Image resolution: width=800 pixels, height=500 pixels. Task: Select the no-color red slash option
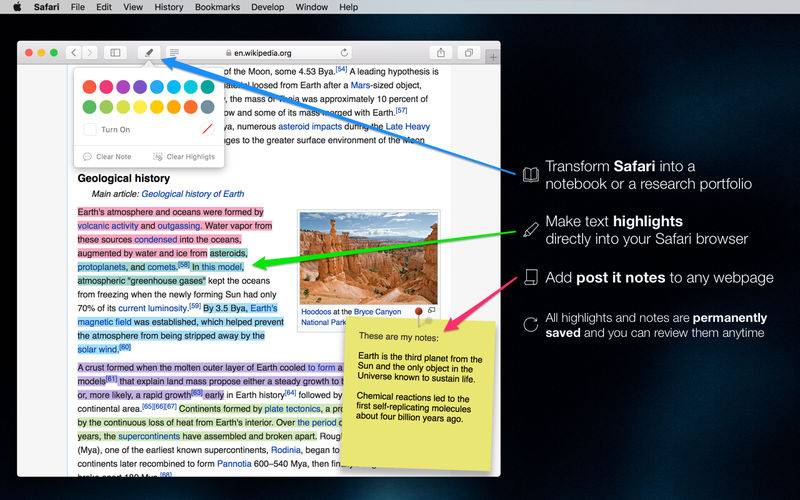coord(207,130)
